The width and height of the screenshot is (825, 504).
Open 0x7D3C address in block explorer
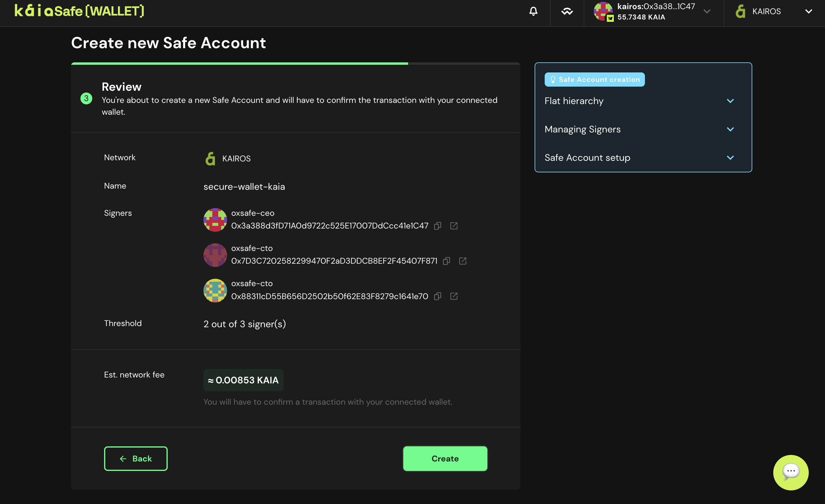point(462,261)
